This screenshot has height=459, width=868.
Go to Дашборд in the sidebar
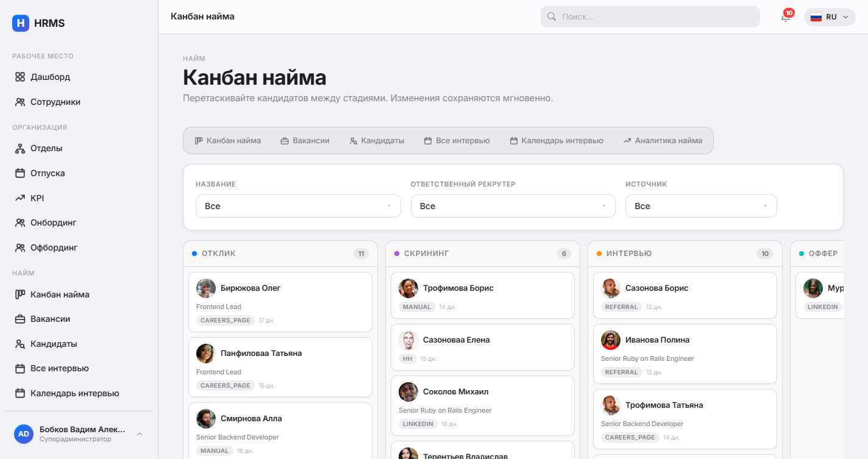pyautogui.click(x=79, y=77)
